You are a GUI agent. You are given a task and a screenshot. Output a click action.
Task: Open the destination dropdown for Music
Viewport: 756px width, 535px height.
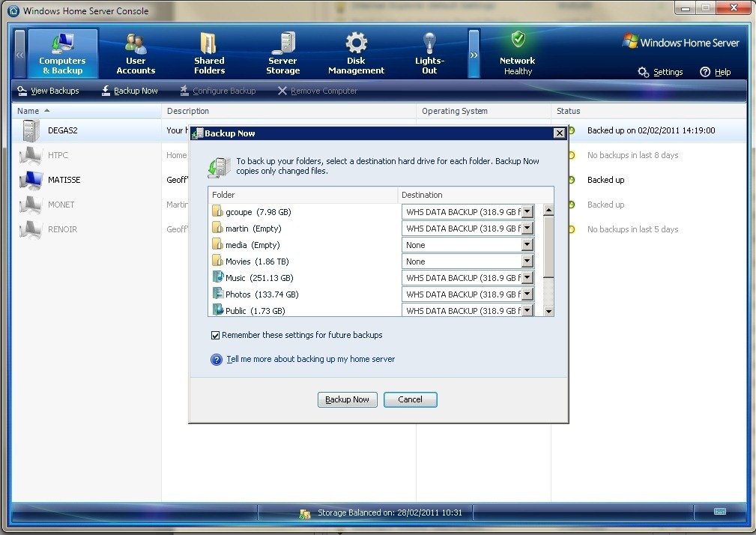click(x=527, y=278)
